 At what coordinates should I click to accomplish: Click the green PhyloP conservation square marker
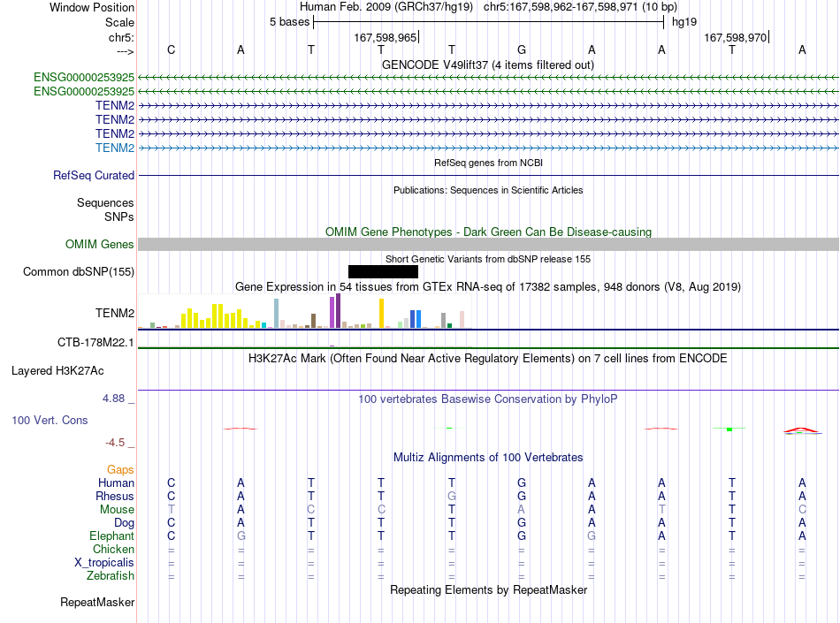(729, 429)
